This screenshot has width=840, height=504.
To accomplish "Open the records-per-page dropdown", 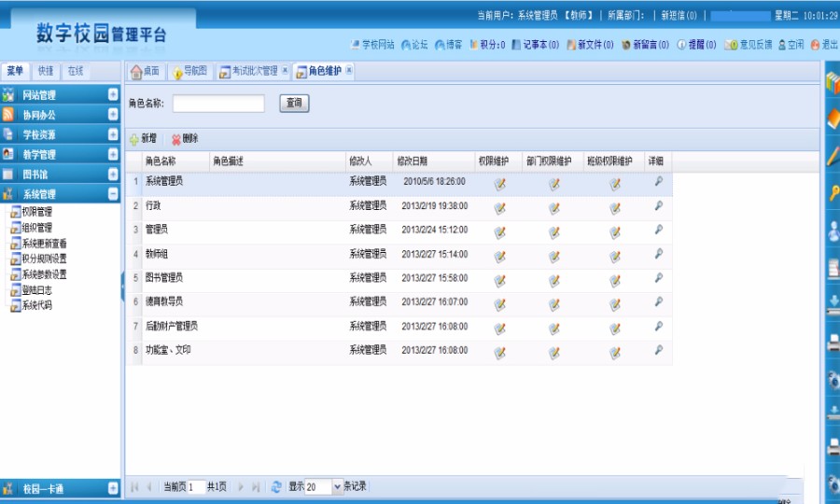I will click(337, 487).
